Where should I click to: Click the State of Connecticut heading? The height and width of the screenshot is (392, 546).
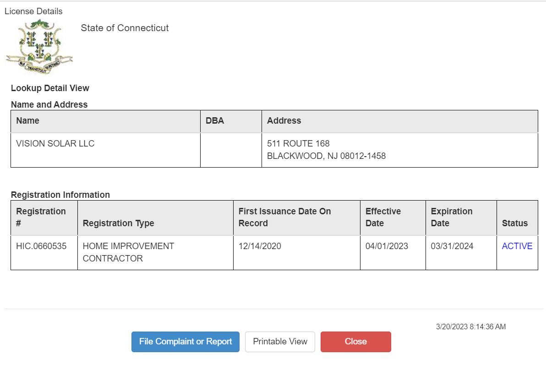125,28
